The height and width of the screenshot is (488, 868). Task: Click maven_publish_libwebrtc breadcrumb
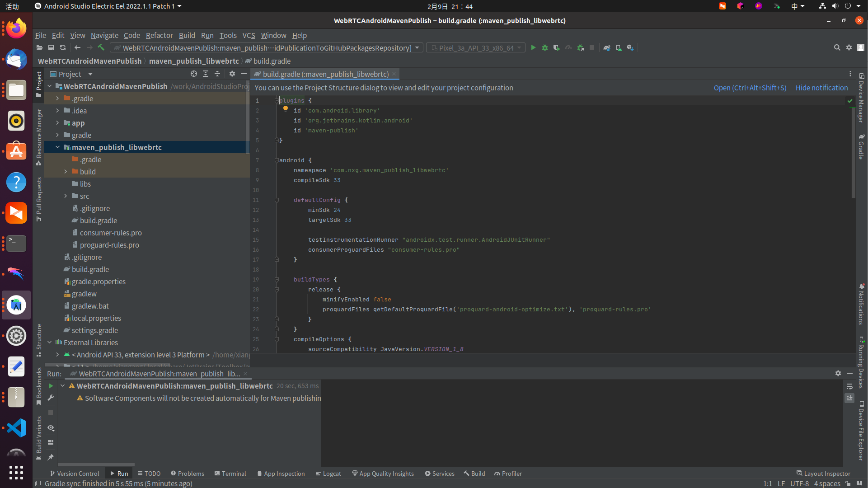pyautogui.click(x=194, y=61)
